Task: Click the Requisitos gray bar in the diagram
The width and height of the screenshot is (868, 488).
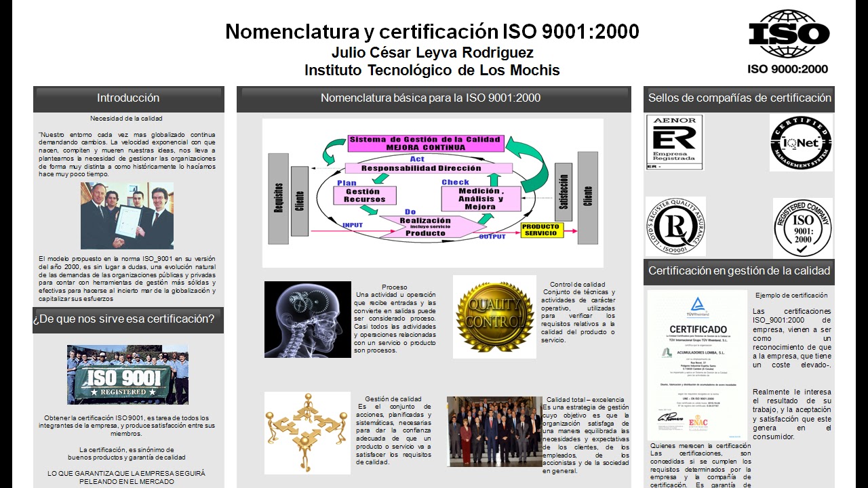Action: (x=278, y=198)
